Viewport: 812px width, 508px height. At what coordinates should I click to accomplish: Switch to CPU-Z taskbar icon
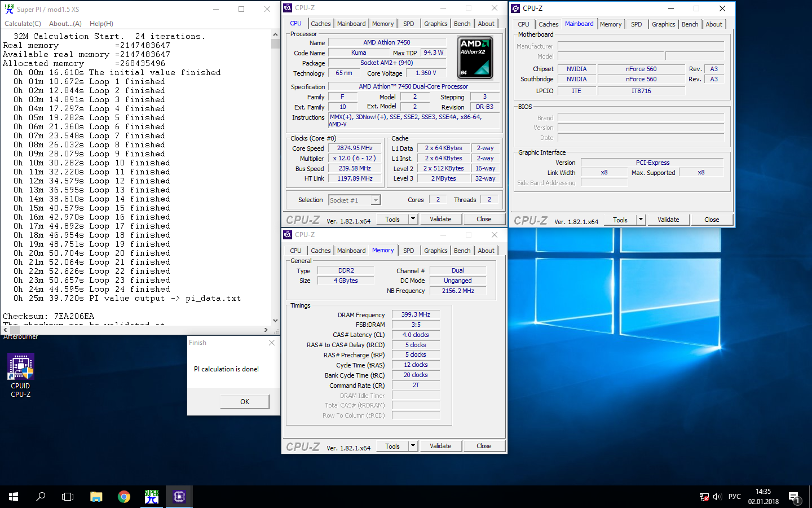click(x=179, y=497)
